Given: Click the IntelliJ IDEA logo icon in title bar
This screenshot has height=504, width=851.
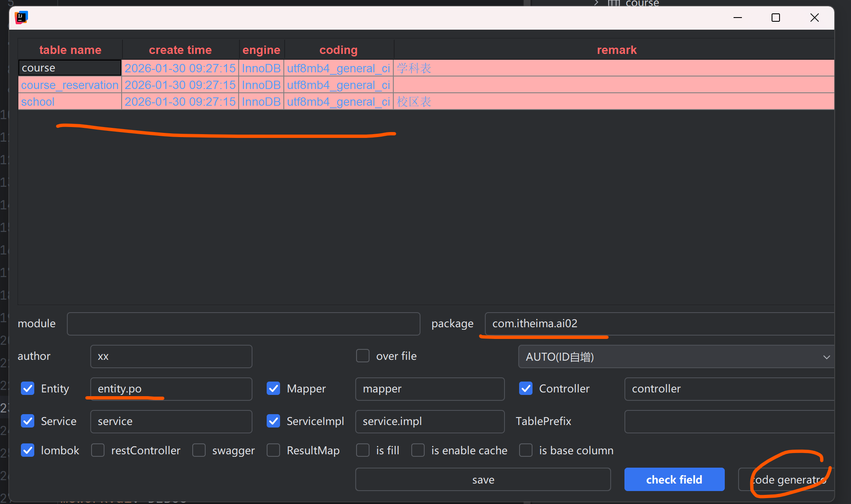Looking at the screenshot, I should pos(21,18).
